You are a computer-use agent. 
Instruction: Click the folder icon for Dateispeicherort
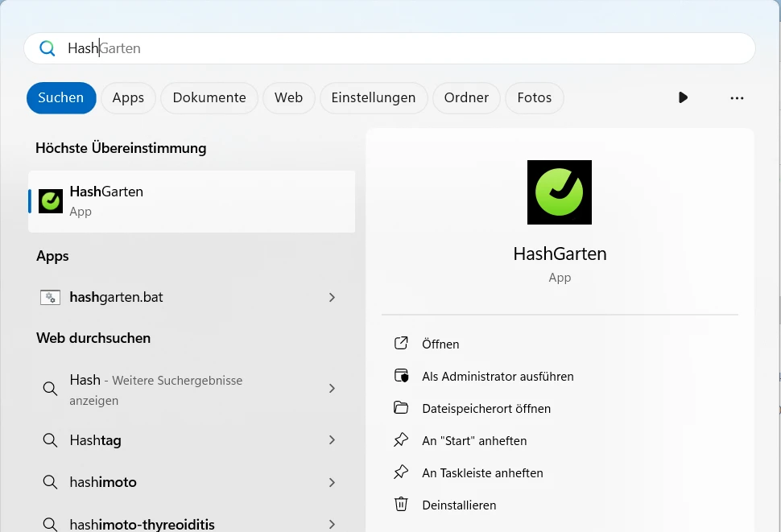(401, 407)
